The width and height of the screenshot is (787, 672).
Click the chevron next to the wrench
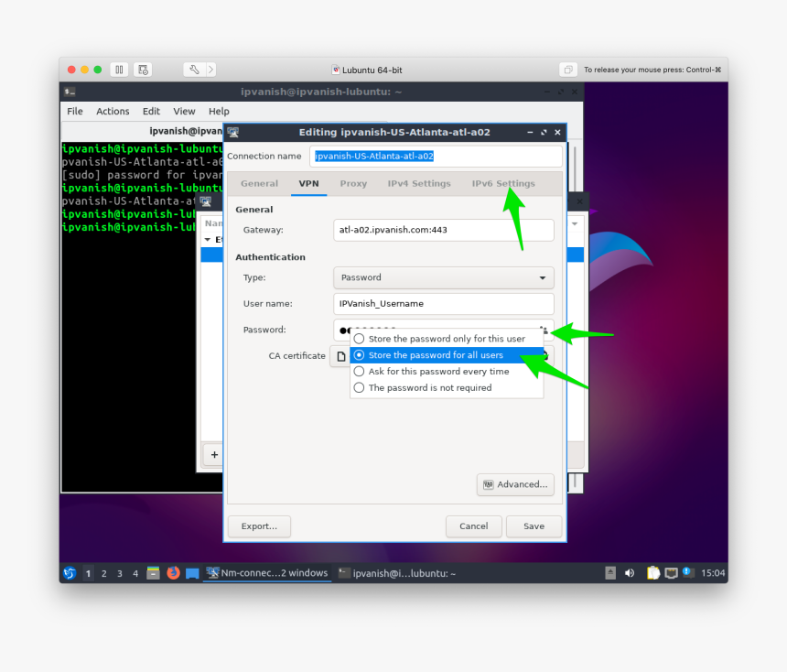(210, 70)
